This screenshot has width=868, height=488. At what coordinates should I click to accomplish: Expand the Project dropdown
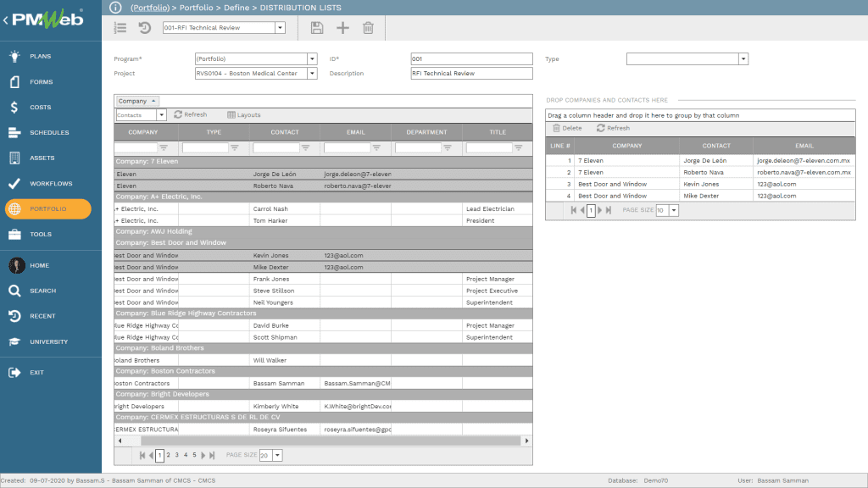[312, 73]
